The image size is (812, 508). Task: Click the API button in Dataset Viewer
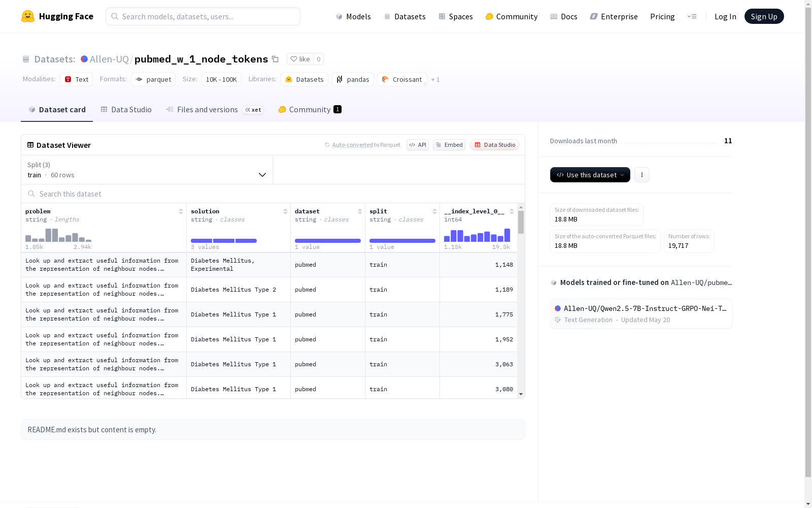pyautogui.click(x=418, y=145)
